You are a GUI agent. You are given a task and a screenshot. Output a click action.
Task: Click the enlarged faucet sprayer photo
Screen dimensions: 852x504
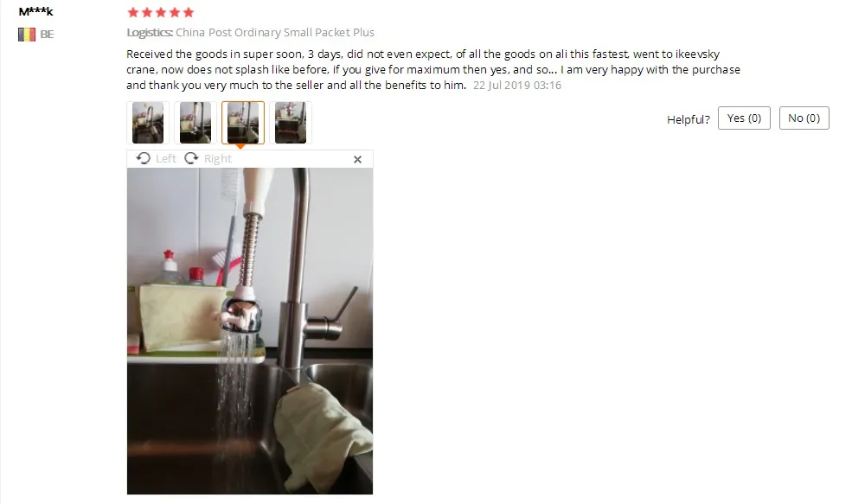250,331
